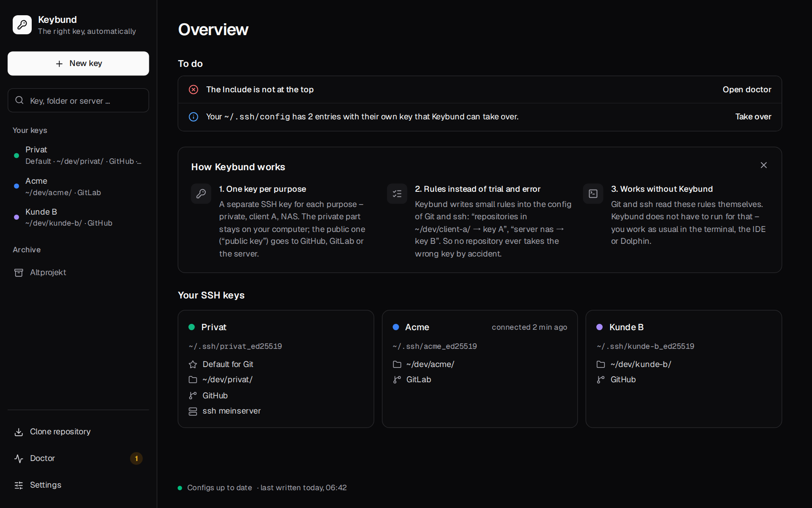Click the green status dot in footer
The image size is (812, 508).
tap(180, 488)
